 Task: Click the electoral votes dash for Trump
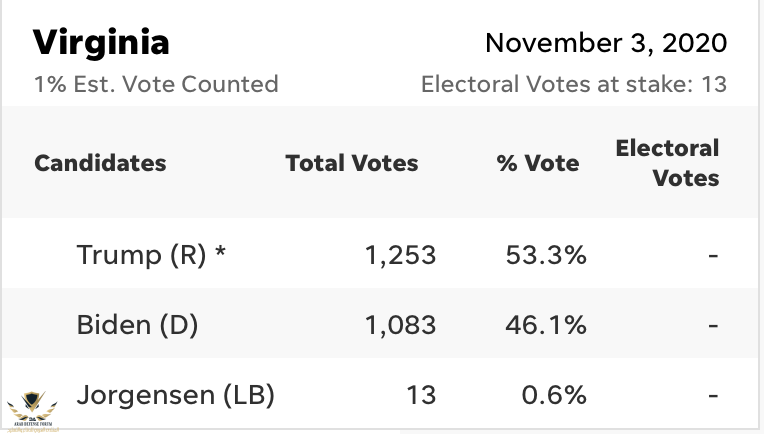[x=712, y=256]
